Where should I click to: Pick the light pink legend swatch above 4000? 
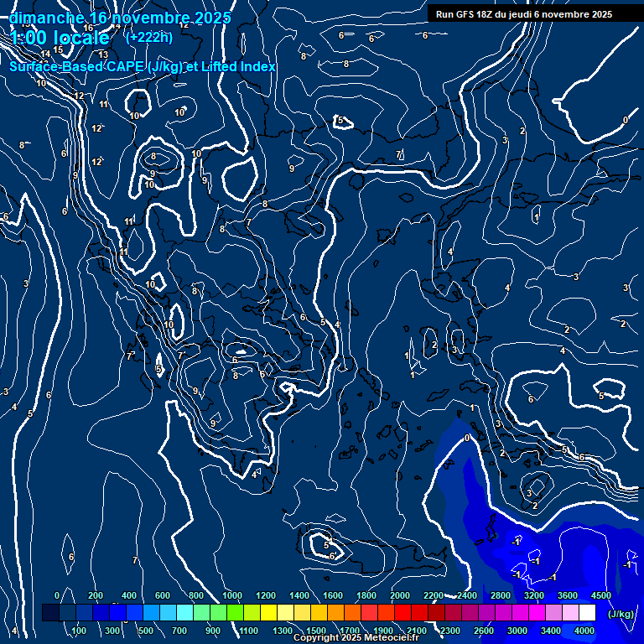(570, 612)
